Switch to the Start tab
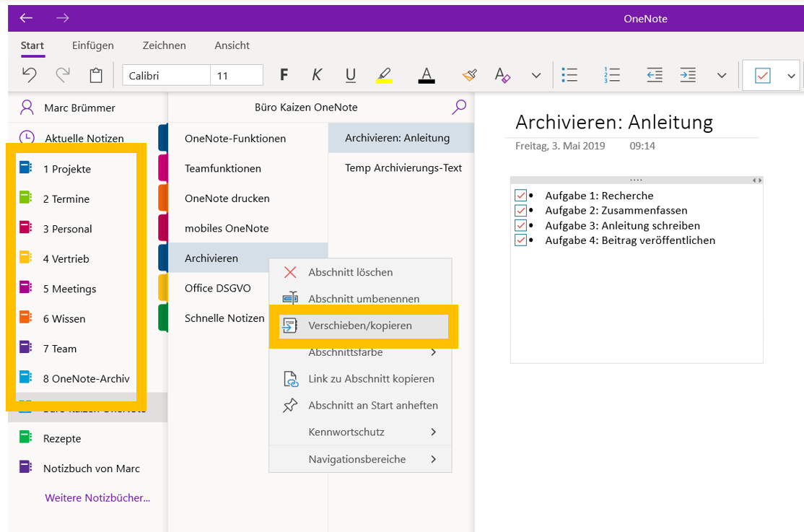Image resolution: width=804 pixels, height=532 pixels. (32, 45)
